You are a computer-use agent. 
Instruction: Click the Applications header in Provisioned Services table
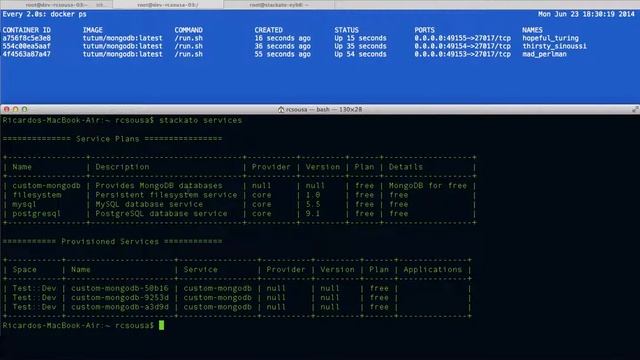point(433,270)
